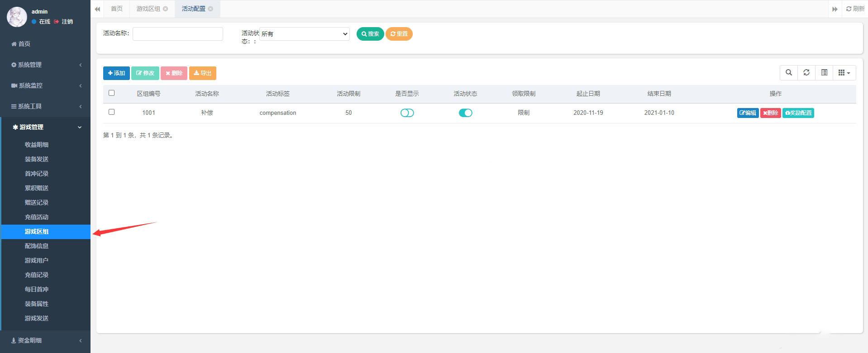Screen dimensions: 868x353
Task: Open the 活动状态 dropdown showing 所有
Action: (305, 34)
